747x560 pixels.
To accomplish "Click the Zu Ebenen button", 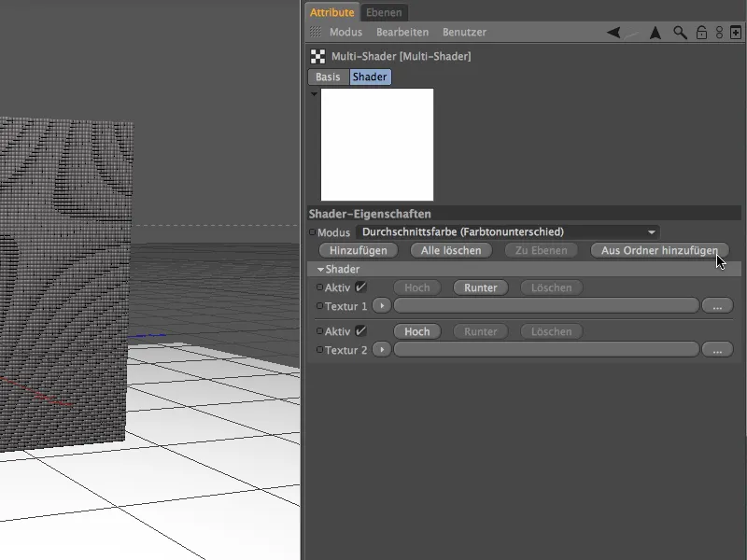I will coord(542,250).
